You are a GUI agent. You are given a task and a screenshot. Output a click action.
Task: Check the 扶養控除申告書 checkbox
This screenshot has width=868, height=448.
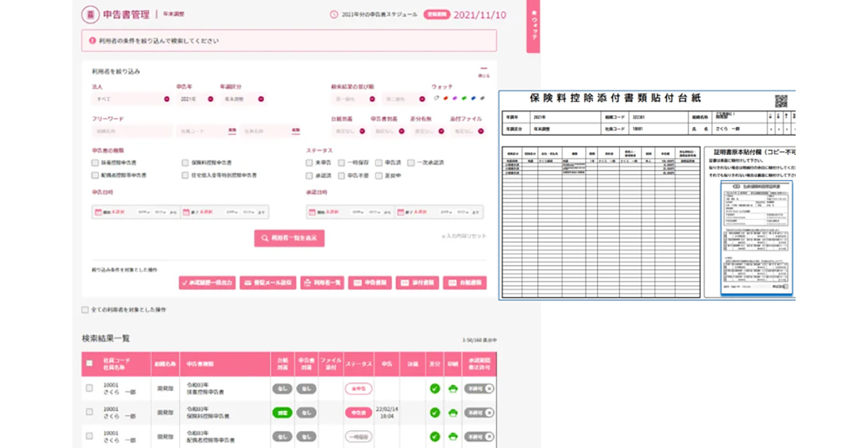[x=95, y=164]
